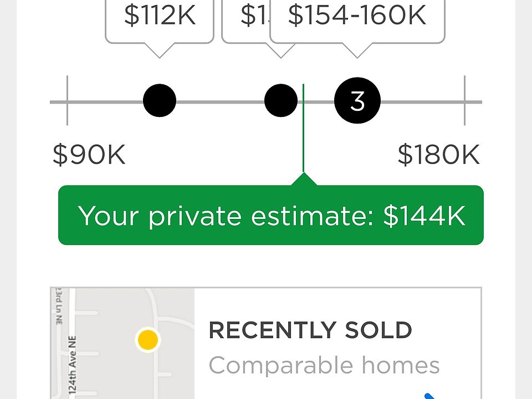
Task: Tap the pointer tip atop the green banner
Action: pyautogui.click(x=304, y=178)
